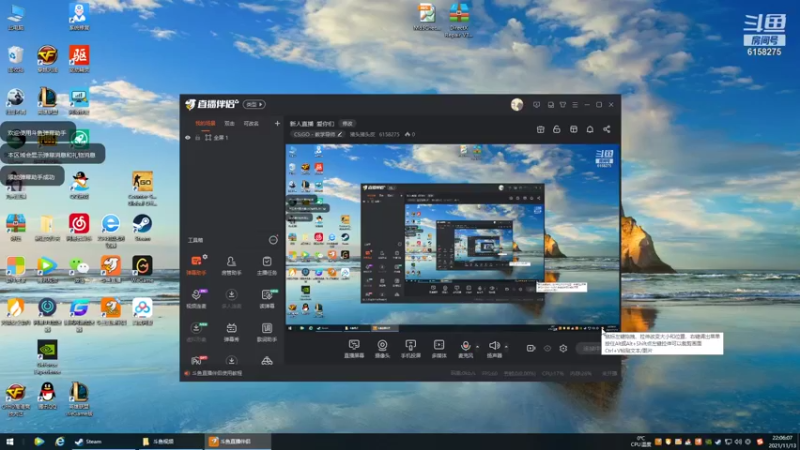Open Steam from the taskbar
800x450 pixels.
(x=88, y=441)
